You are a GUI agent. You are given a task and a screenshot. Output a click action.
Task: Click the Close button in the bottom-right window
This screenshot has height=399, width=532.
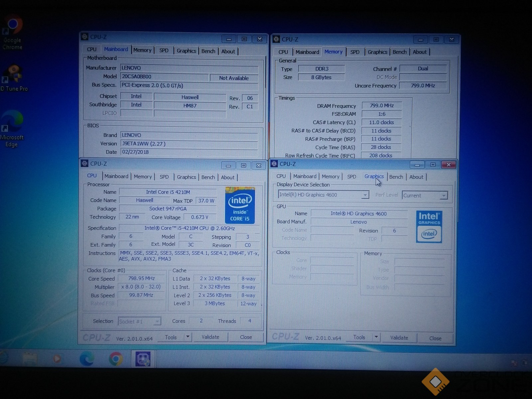coord(435,338)
